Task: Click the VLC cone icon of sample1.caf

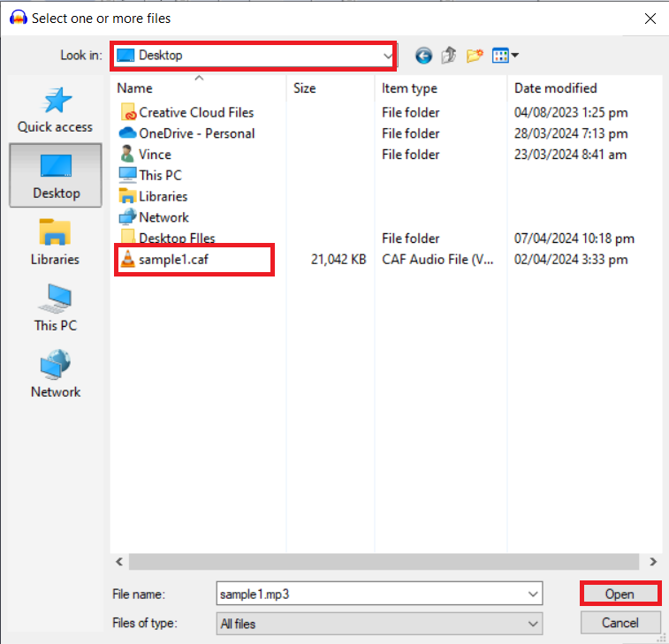Action: click(127, 259)
